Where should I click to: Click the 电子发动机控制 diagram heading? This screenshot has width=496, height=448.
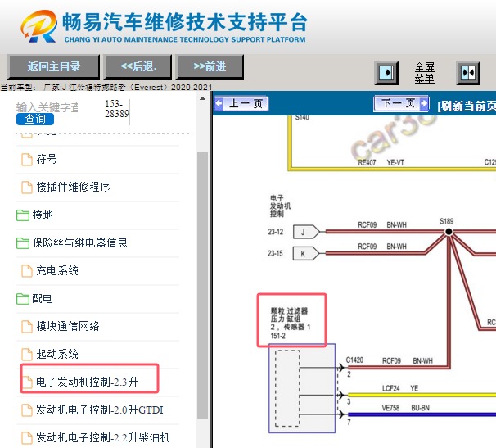click(280, 206)
